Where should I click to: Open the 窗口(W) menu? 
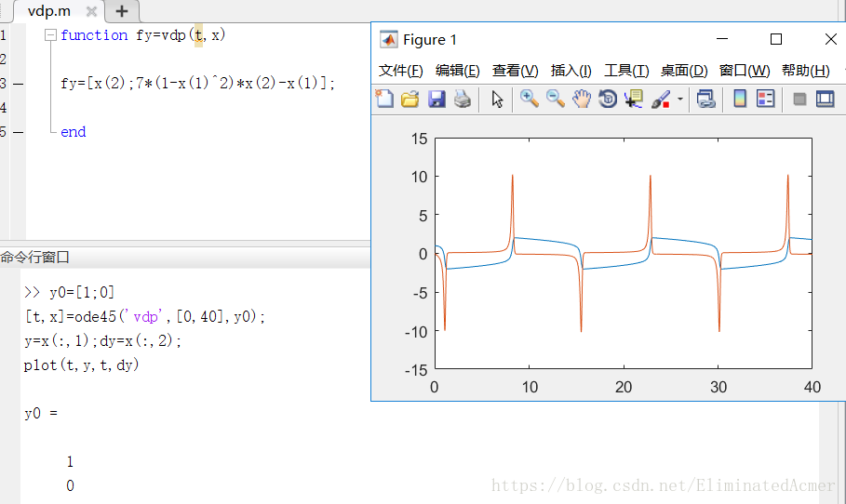pyautogui.click(x=745, y=71)
